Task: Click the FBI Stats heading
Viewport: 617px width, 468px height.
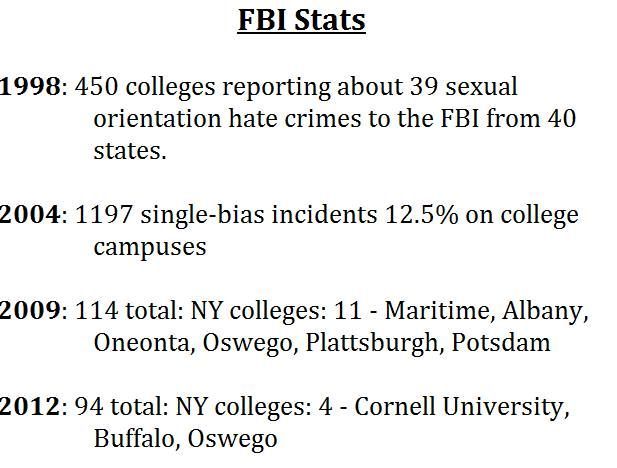Action: click(302, 20)
